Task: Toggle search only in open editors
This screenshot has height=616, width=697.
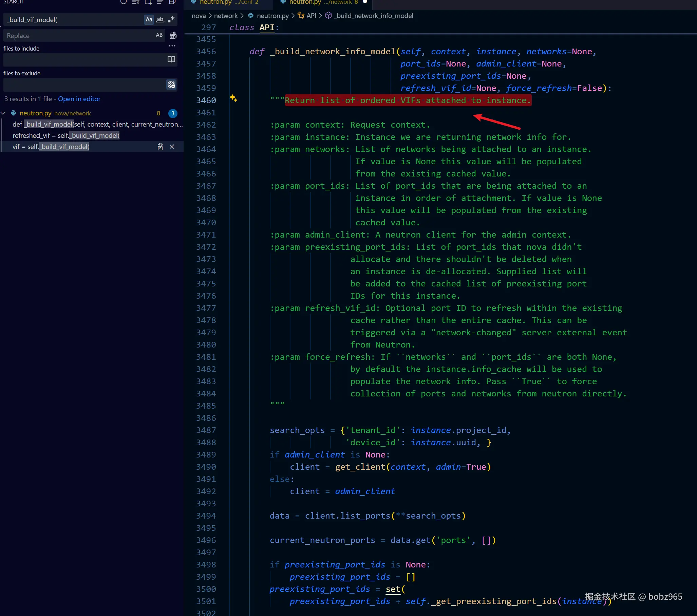Action: click(x=171, y=59)
